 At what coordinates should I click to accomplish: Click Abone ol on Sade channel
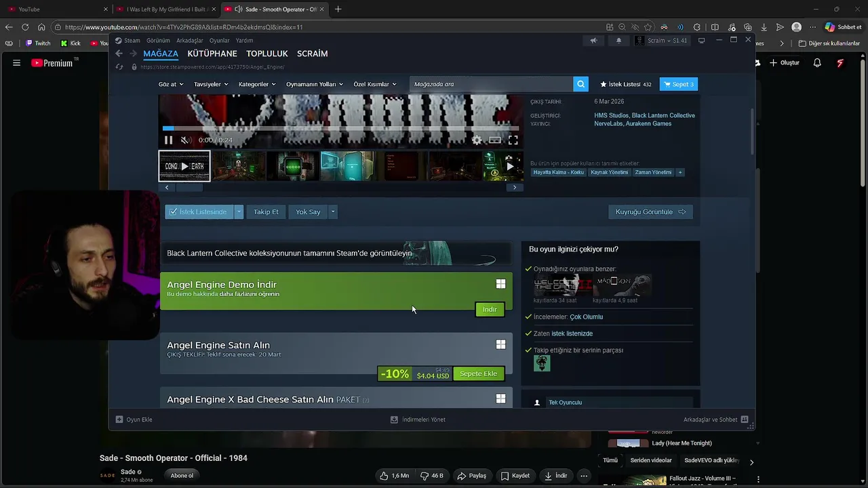click(182, 476)
